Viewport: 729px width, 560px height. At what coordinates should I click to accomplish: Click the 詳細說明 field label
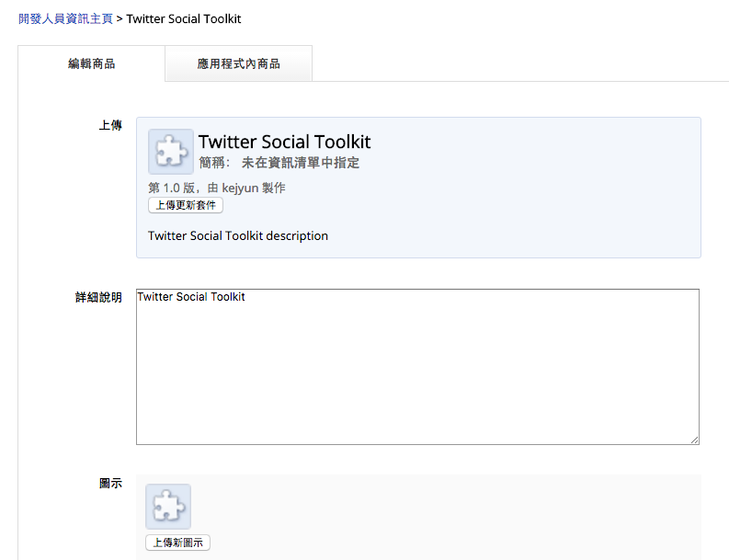[98, 298]
